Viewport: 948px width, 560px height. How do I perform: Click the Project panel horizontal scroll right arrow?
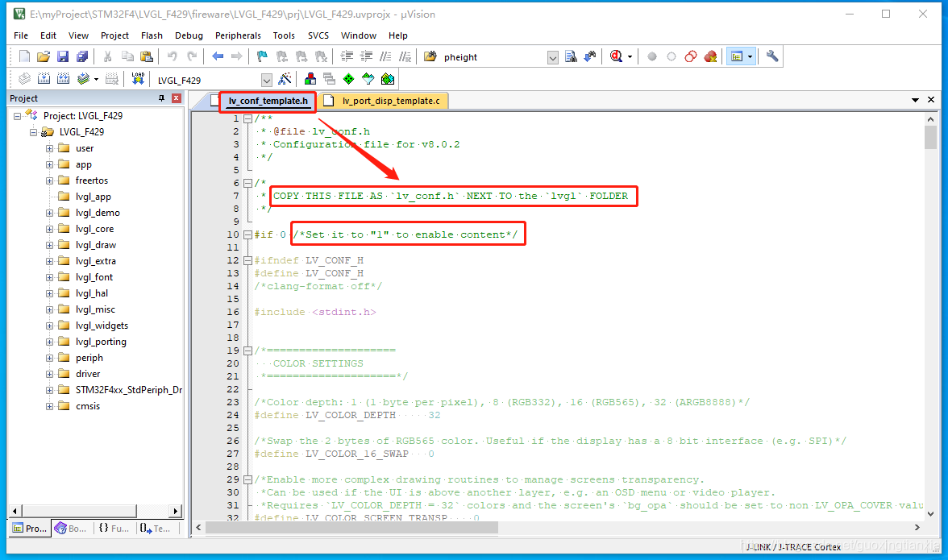click(x=176, y=511)
